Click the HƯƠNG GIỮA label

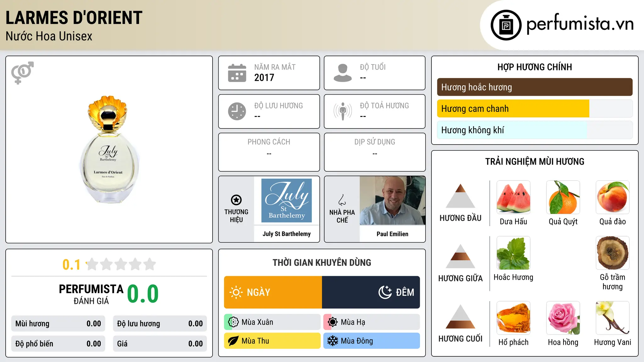[x=460, y=278]
